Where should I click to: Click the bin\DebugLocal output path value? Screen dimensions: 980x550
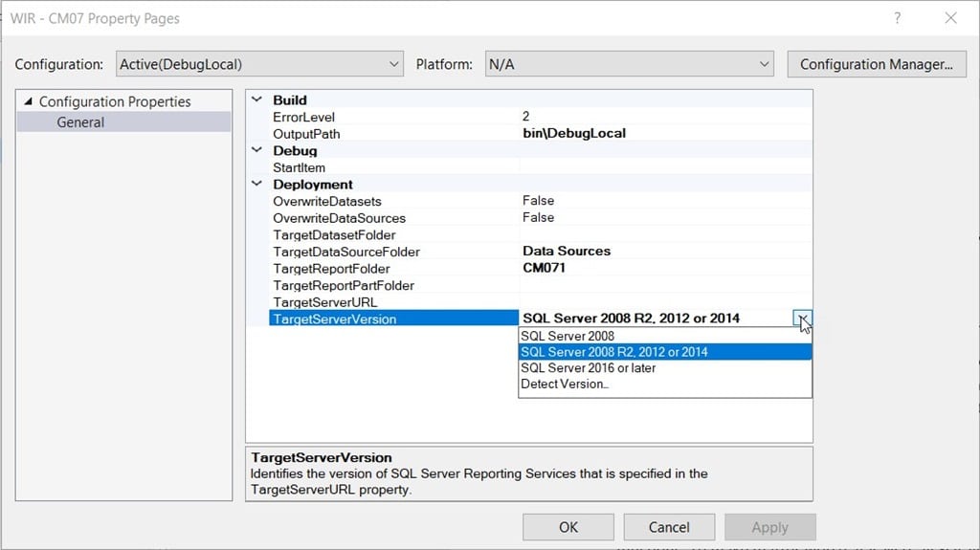(574, 133)
